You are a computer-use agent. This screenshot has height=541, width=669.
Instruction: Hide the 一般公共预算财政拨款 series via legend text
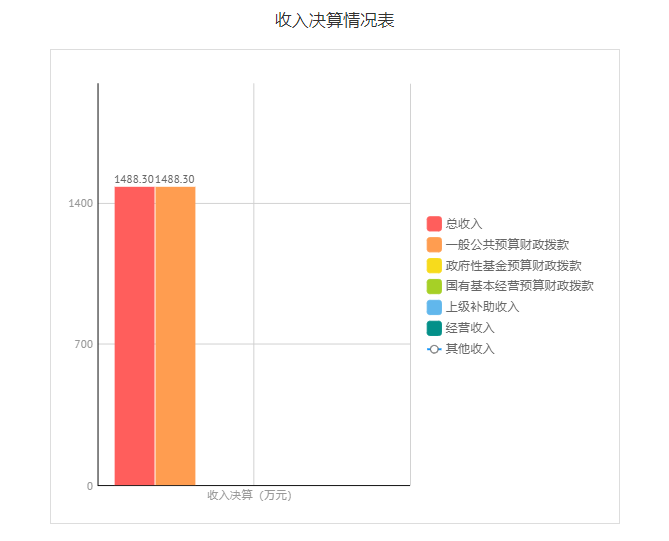pos(507,245)
